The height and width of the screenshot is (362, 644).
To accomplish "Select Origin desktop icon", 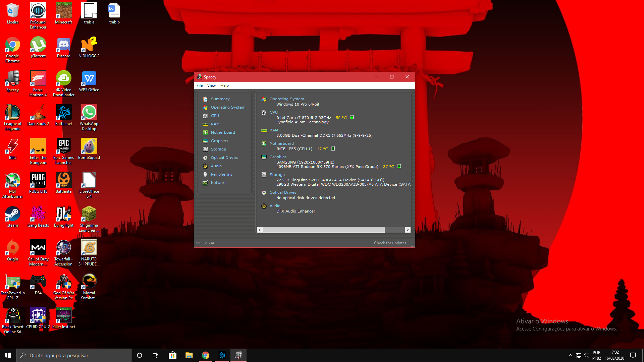I will [x=12, y=250].
